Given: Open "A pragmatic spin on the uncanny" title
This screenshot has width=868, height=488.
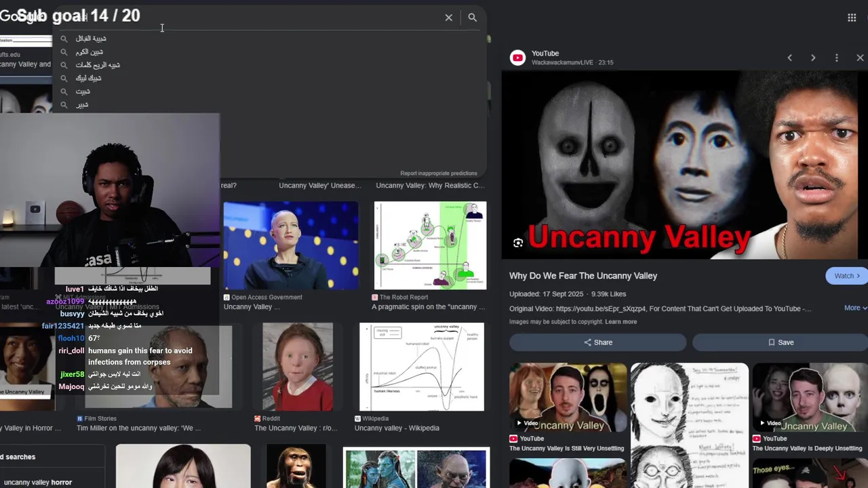Looking at the screenshot, I should [x=428, y=307].
